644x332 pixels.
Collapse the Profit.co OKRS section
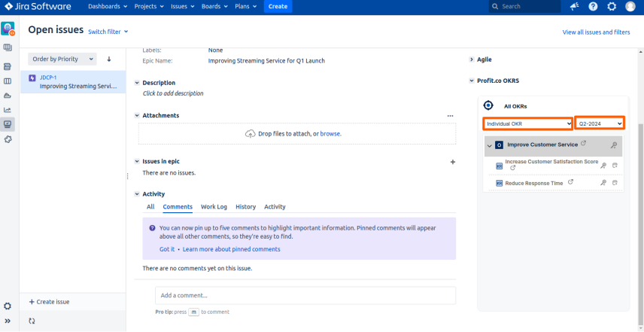pyautogui.click(x=471, y=81)
